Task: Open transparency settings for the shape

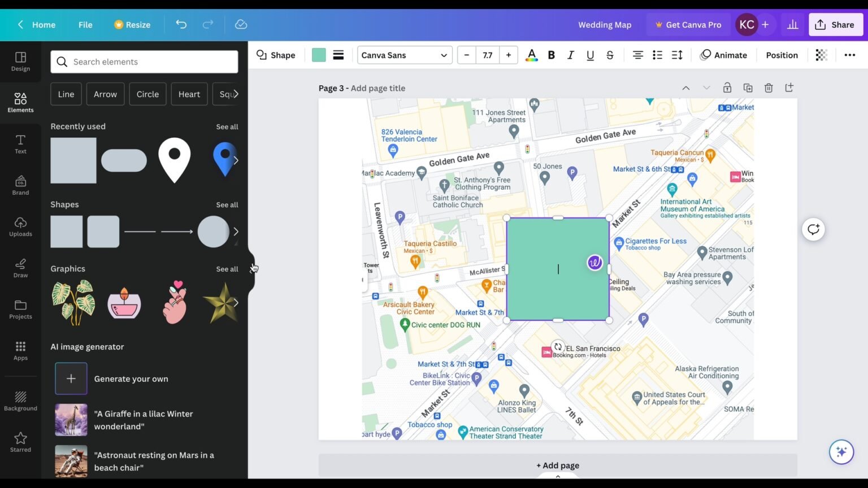Action: click(821, 54)
